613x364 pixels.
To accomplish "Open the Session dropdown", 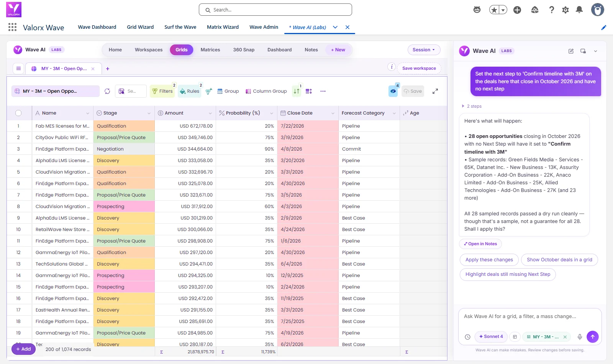I will [x=424, y=50].
